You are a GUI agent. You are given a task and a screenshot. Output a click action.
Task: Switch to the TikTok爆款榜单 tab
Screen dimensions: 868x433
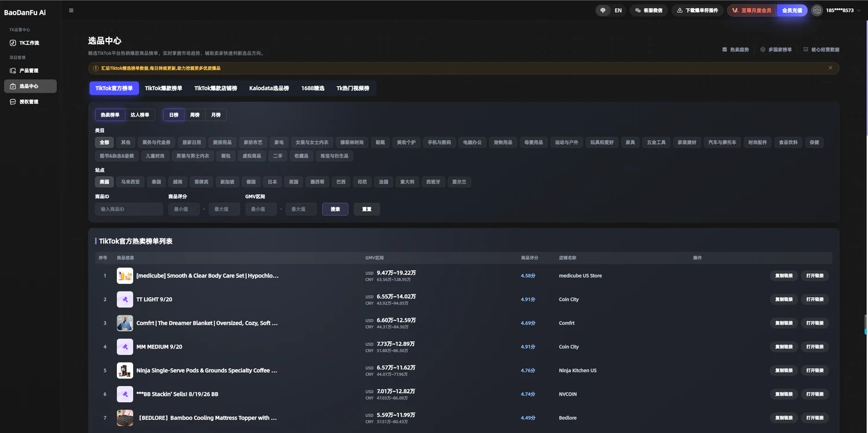point(164,88)
